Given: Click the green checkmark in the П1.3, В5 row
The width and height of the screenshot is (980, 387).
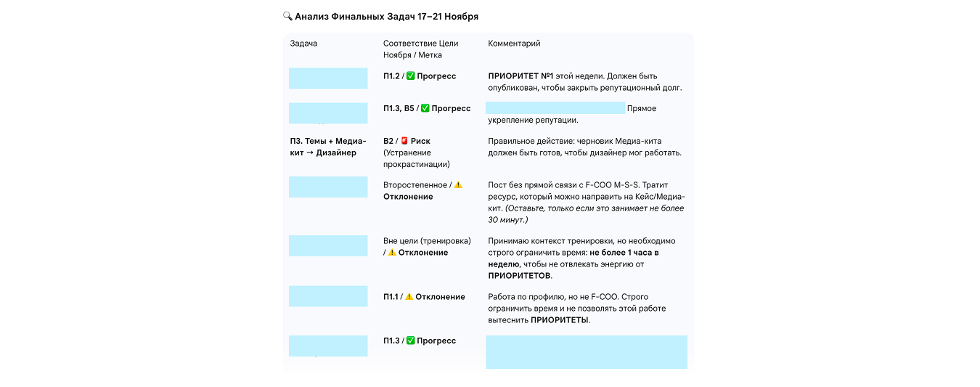Looking at the screenshot, I should 425,109.
